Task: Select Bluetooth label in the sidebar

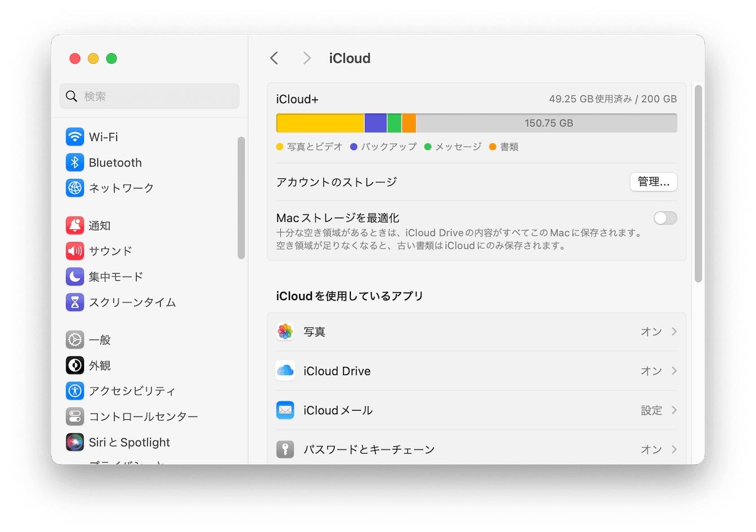Action: coord(115,162)
